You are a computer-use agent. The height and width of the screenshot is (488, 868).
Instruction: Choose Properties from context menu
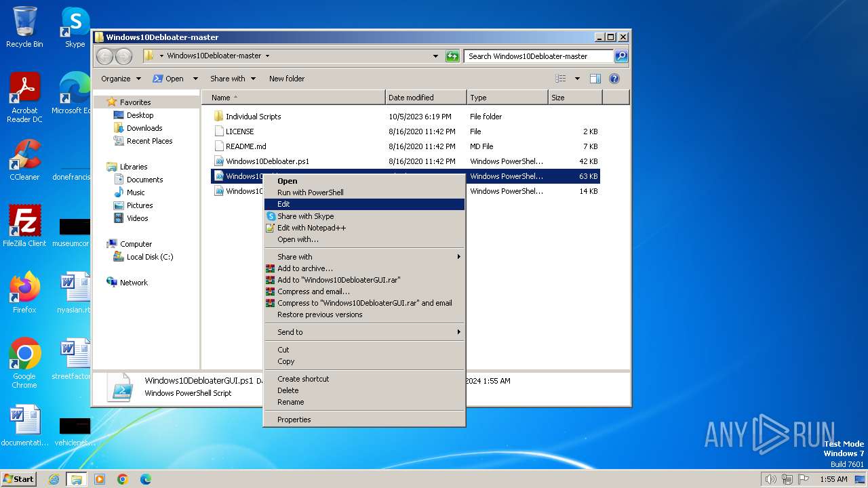364,420
